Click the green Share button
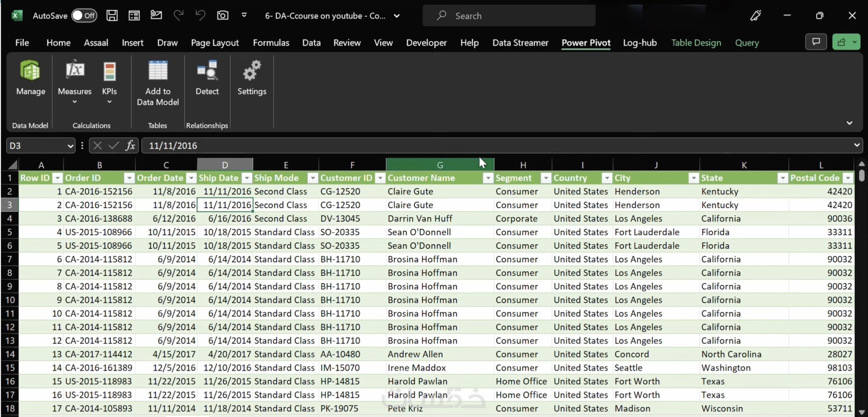This screenshot has height=417, width=868. [841, 42]
